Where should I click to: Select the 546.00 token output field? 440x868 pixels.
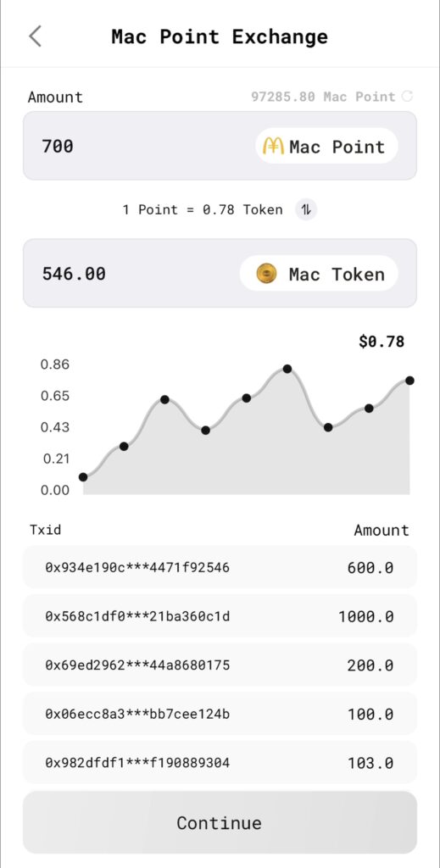[220, 274]
